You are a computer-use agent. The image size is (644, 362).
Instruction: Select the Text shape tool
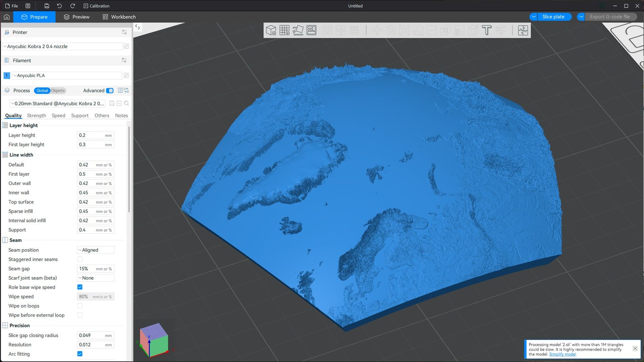(x=487, y=30)
